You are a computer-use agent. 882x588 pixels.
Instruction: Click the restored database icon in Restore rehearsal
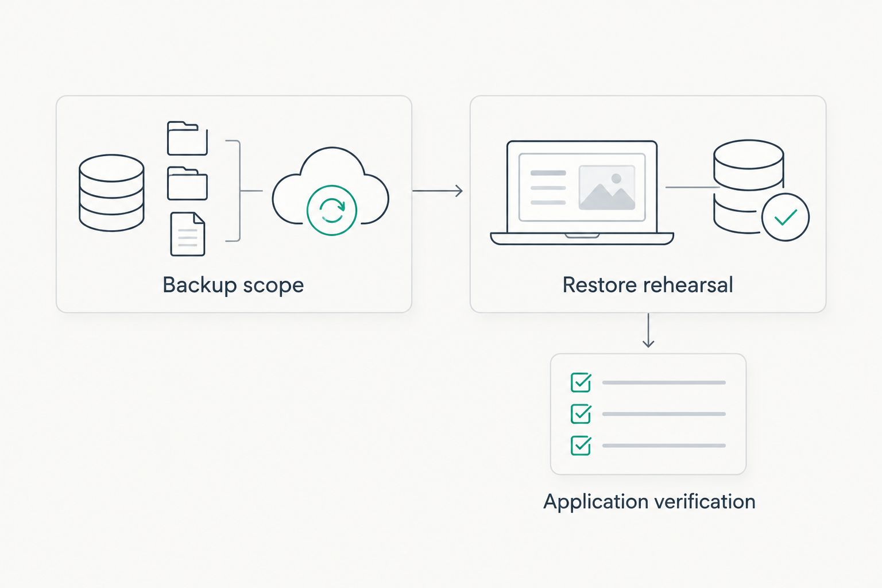tap(748, 187)
